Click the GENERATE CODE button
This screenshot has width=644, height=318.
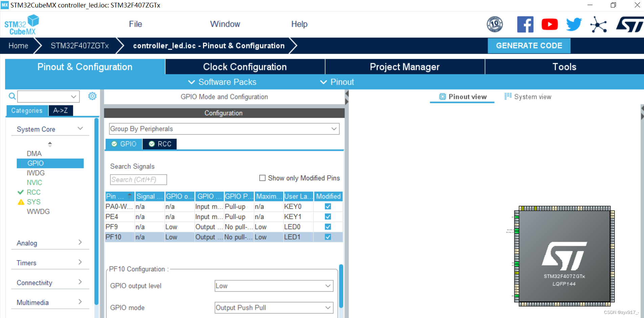529,46
